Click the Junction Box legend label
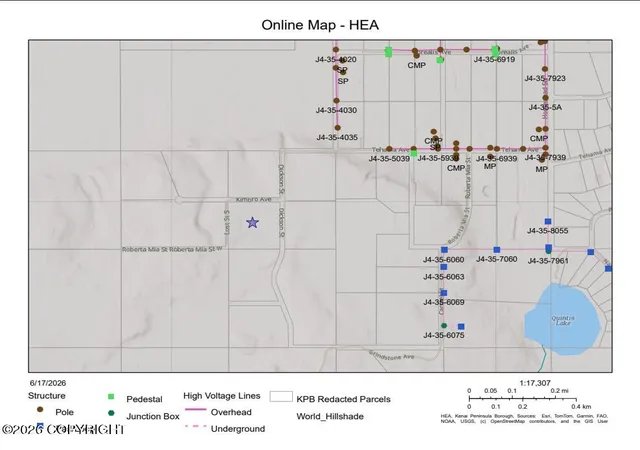This screenshot has width=640, height=450. pos(153,417)
